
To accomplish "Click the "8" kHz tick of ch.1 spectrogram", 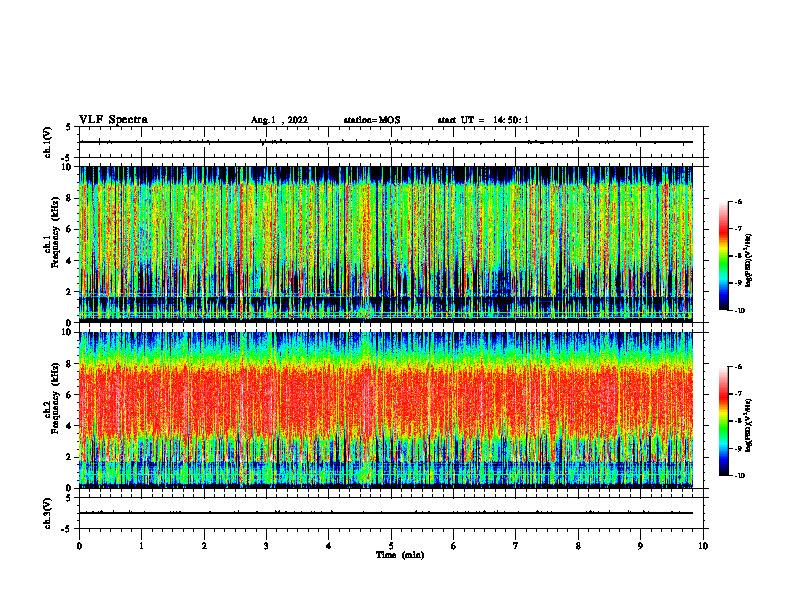I will (70, 198).
